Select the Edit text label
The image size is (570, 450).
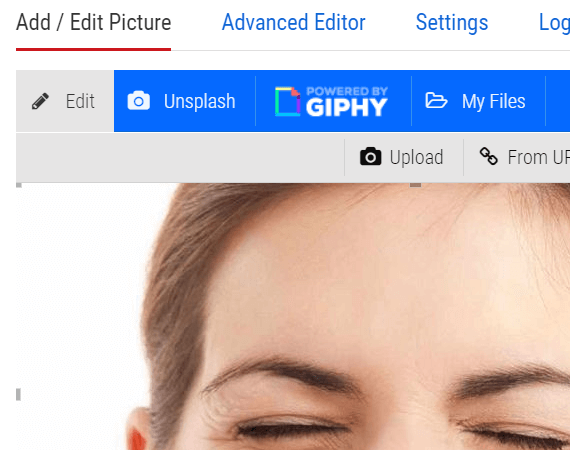[x=80, y=101]
